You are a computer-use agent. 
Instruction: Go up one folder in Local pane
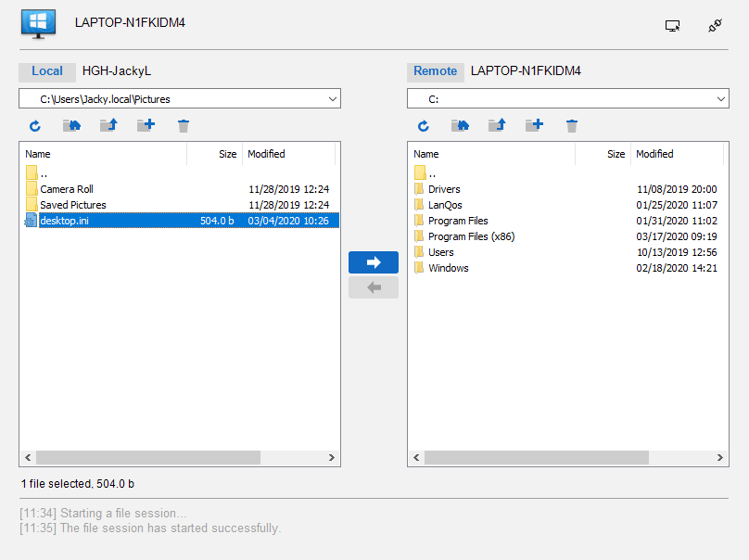(x=108, y=125)
